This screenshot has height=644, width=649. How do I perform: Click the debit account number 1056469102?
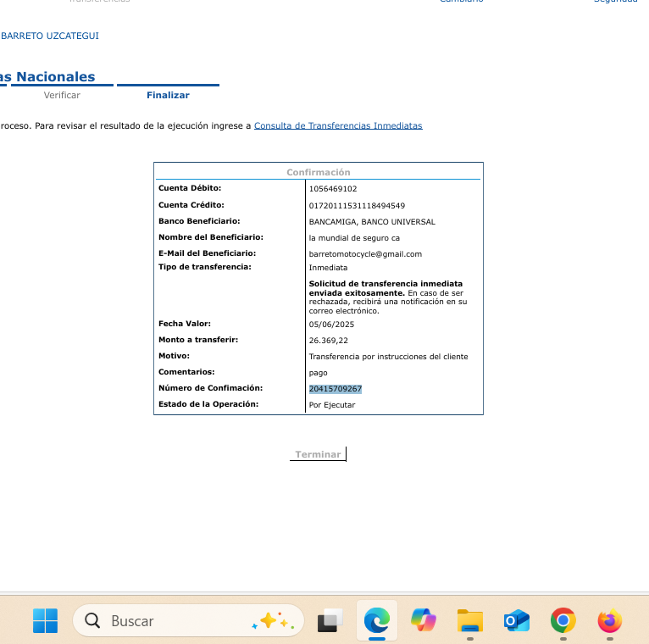333,189
